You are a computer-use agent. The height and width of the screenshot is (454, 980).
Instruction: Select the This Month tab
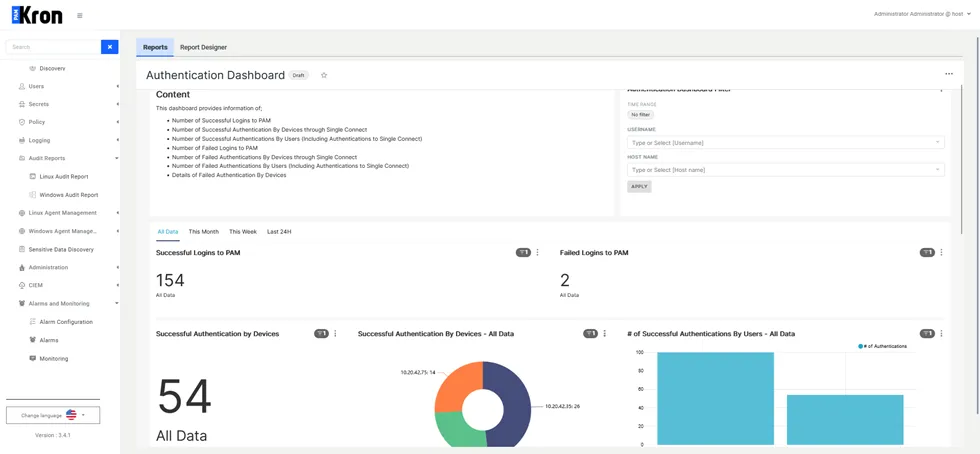click(x=204, y=231)
